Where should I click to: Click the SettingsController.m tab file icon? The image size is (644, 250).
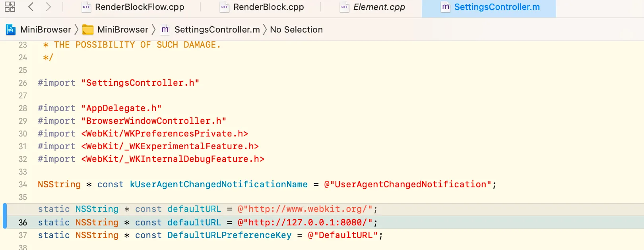point(446,7)
